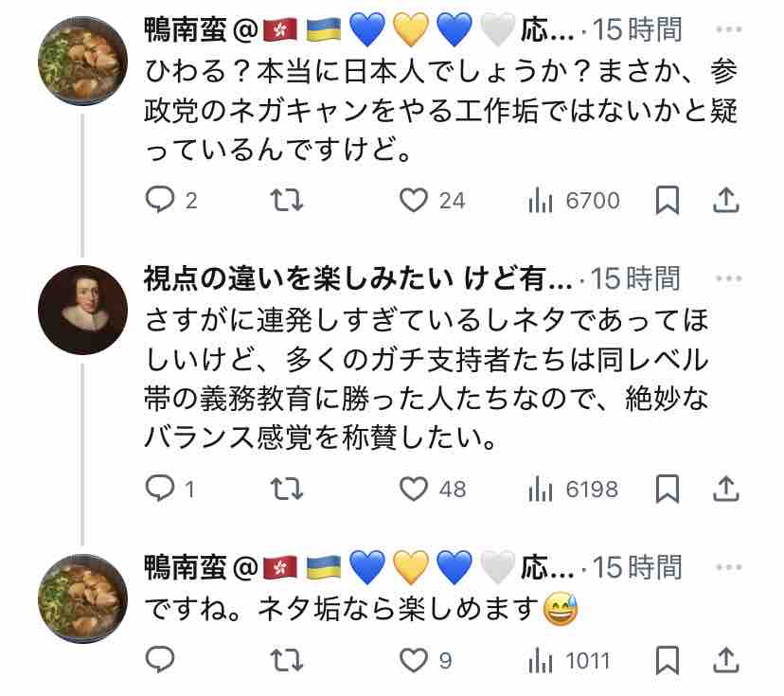The image size is (784, 696).
Task: Like the third tweet with 9 likes
Action: tap(425, 660)
